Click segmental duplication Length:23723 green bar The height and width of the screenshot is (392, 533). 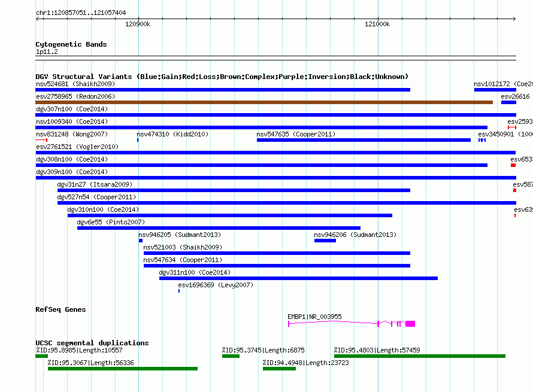pos(279,369)
